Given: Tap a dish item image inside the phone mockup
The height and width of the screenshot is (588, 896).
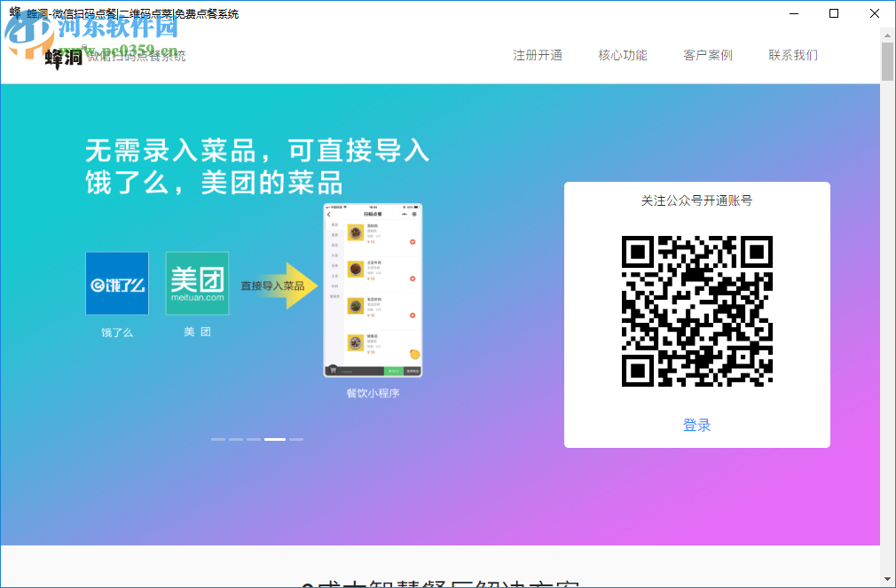Looking at the screenshot, I should pos(354,232).
